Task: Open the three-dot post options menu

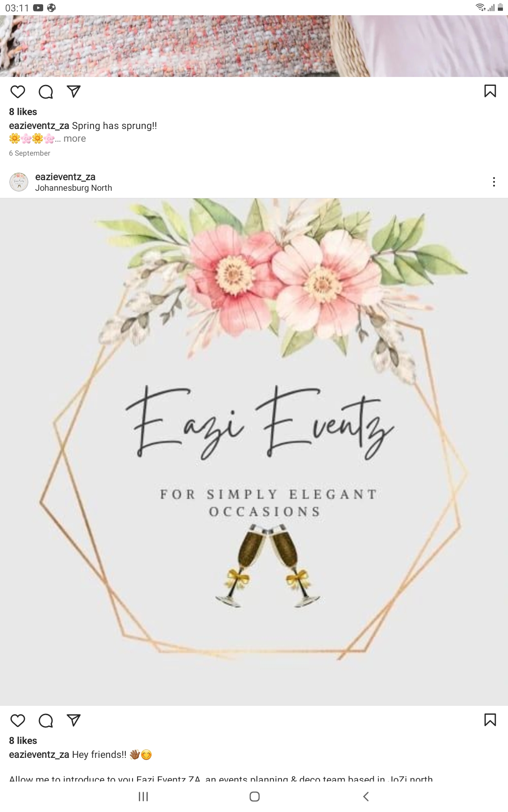Action: tap(494, 182)
